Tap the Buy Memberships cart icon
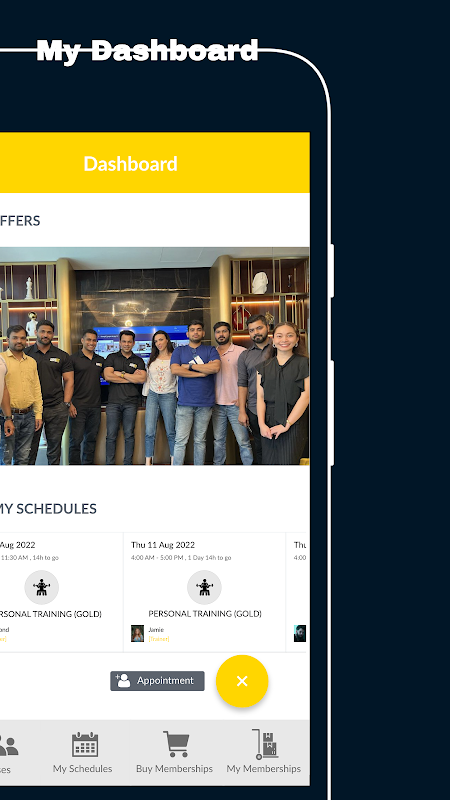The width and height of the screenshot is (450, 800). point(176,744)
